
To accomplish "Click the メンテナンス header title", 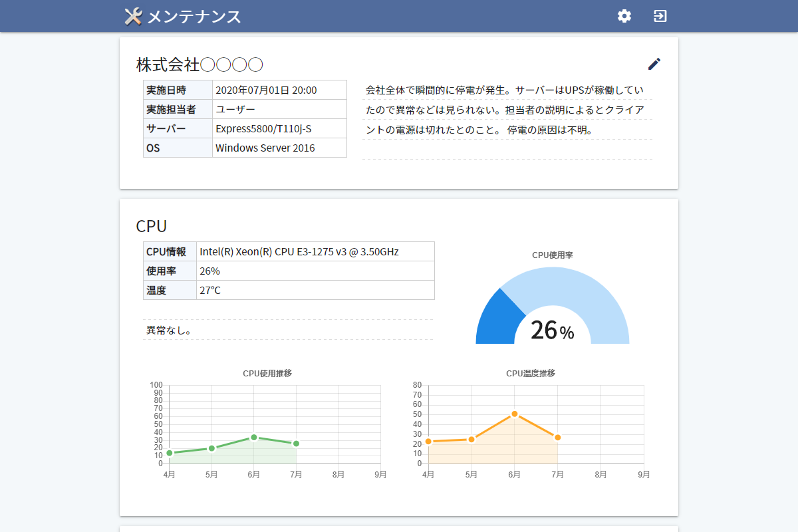I will [x=194, y=17].
